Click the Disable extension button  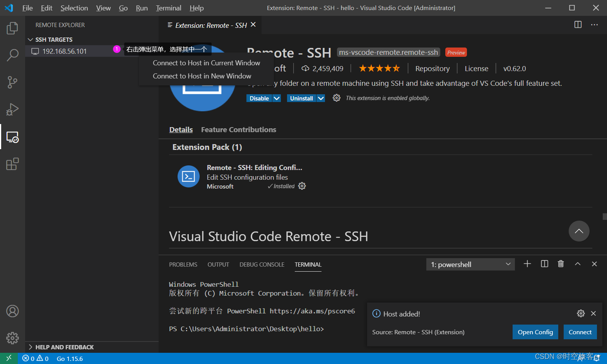[259, 98]
